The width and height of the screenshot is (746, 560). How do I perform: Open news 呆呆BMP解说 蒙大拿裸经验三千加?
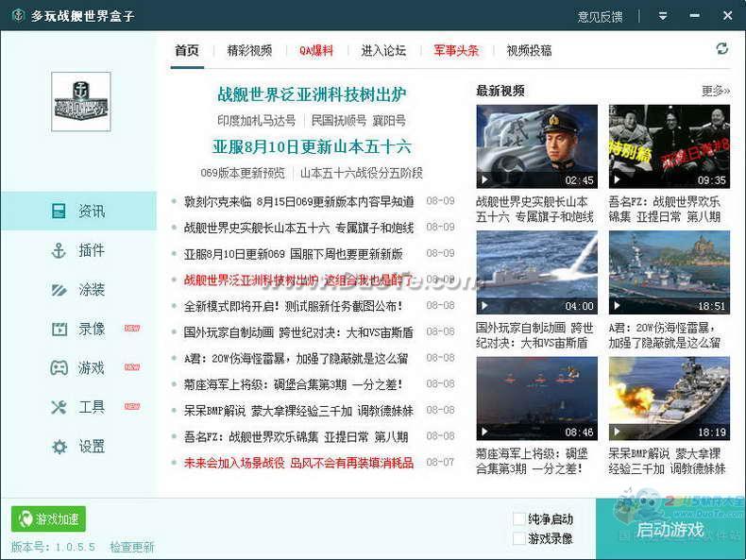pos(298,411)
